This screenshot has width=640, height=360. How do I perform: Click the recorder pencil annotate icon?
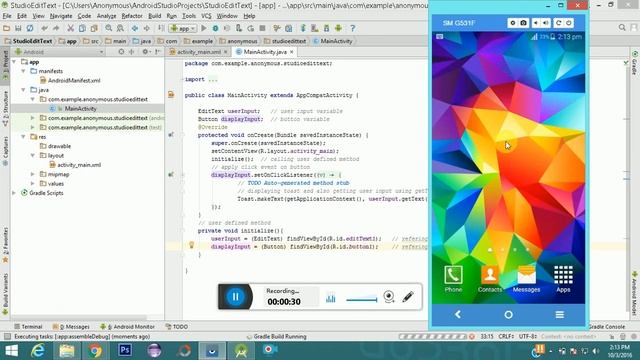pyautogui.click(x=408, y=297)
